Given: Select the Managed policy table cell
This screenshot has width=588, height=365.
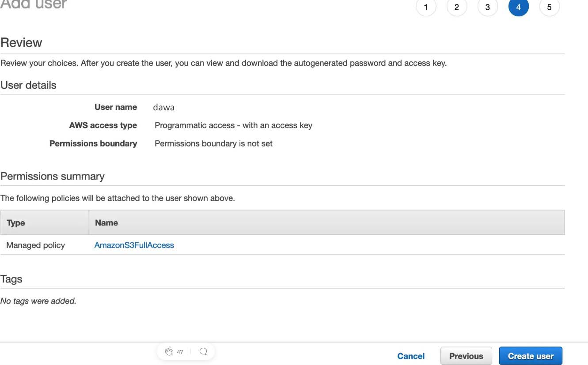Looking at the screenshot, I should pyautogui.click(x=36, y=245).
